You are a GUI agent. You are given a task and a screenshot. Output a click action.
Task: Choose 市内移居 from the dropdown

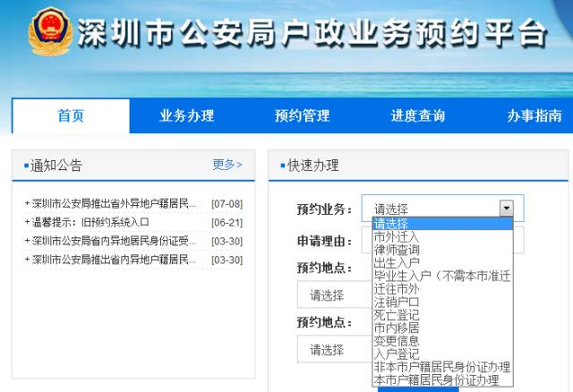(x=442, y=328)
